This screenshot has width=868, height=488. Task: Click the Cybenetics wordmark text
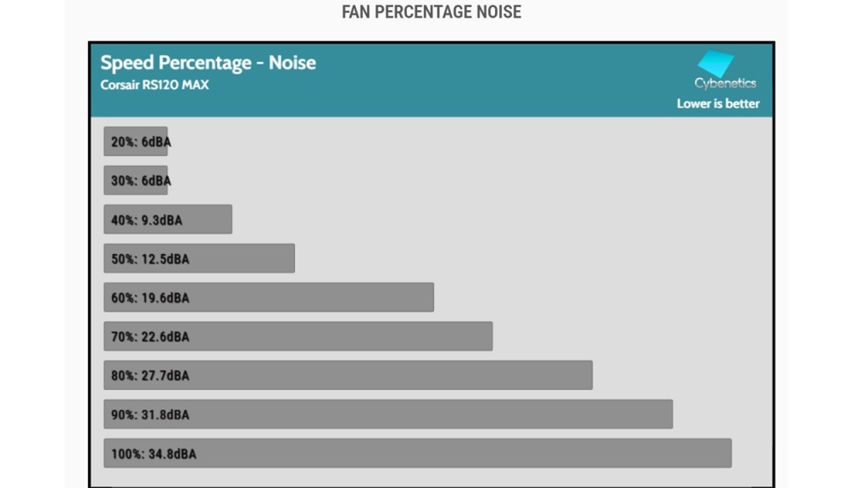pyautogui.click(x=725, y=83)
